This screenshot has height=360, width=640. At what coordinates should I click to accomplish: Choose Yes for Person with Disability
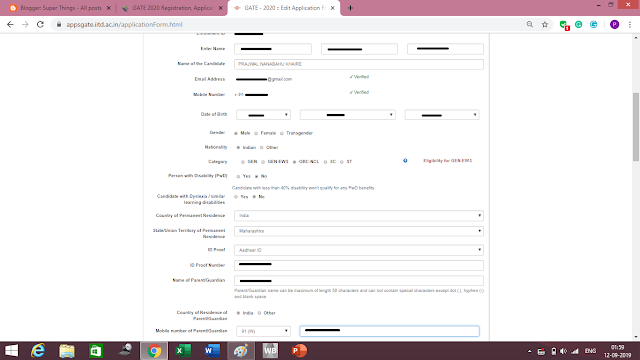click(238, 176)
